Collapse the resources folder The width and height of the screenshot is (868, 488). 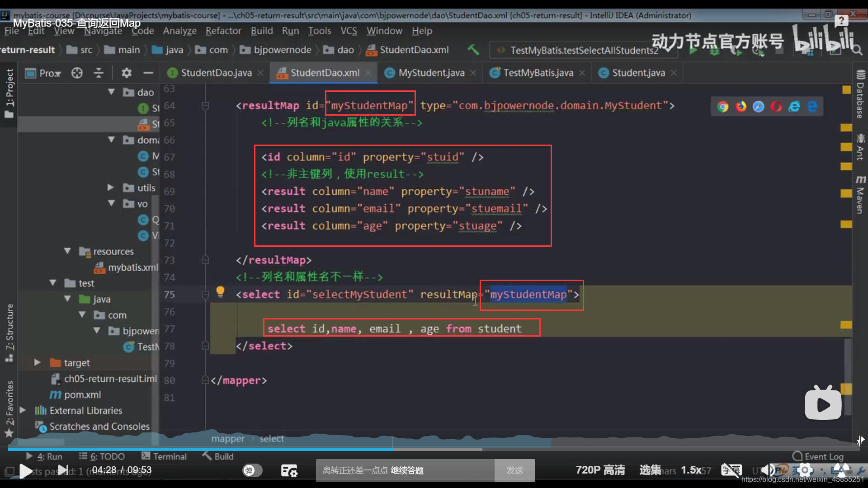tap(67, 251)
